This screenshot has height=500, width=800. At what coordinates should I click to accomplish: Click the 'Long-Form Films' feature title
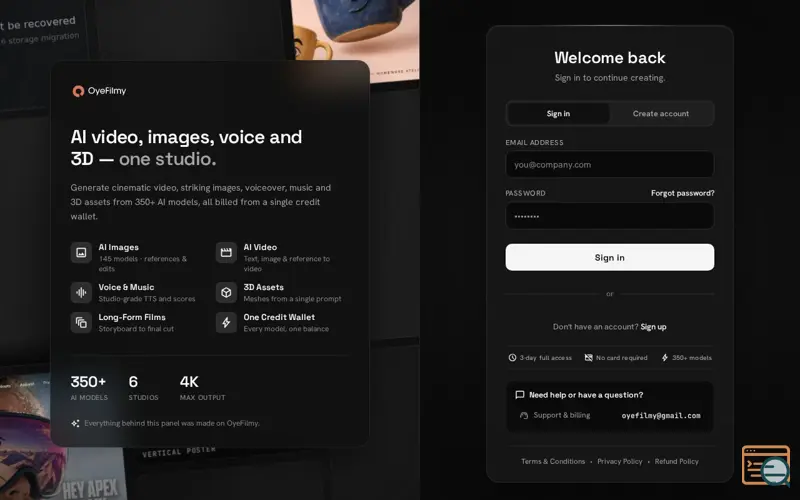tap(132, 317)
